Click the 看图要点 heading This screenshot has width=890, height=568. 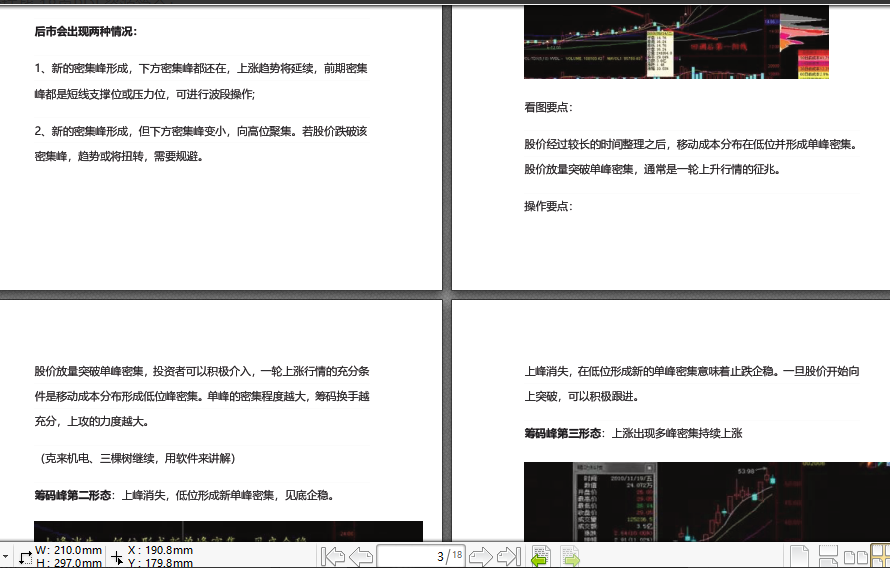548,107
